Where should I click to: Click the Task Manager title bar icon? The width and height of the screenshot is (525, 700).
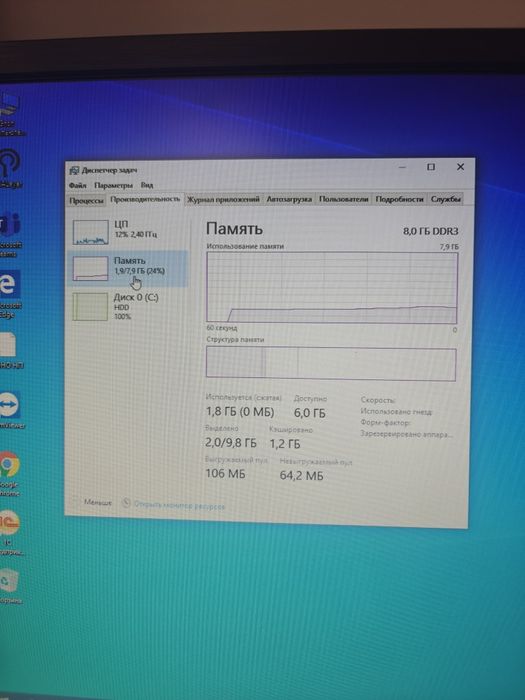tap(74, 171)
